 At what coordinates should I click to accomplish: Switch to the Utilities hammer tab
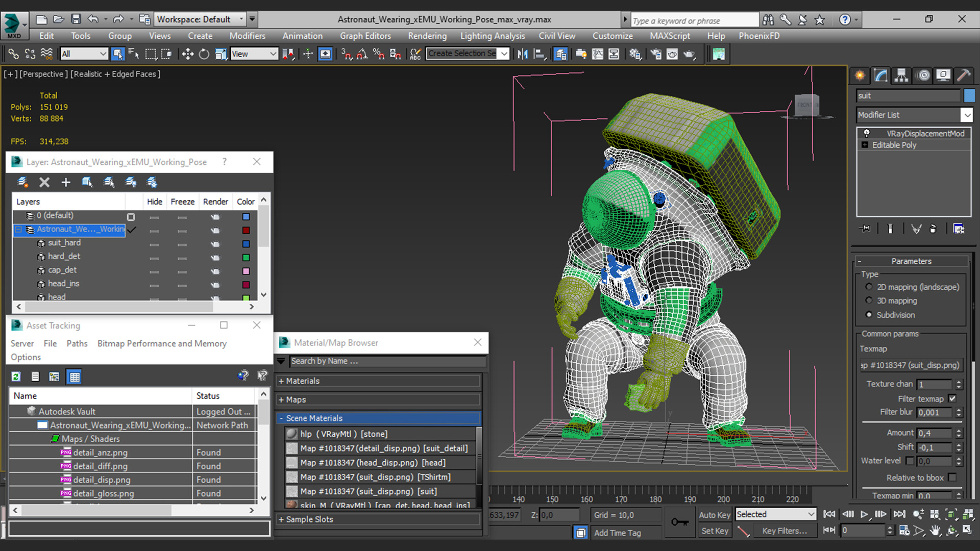click(x=964, y=76)
